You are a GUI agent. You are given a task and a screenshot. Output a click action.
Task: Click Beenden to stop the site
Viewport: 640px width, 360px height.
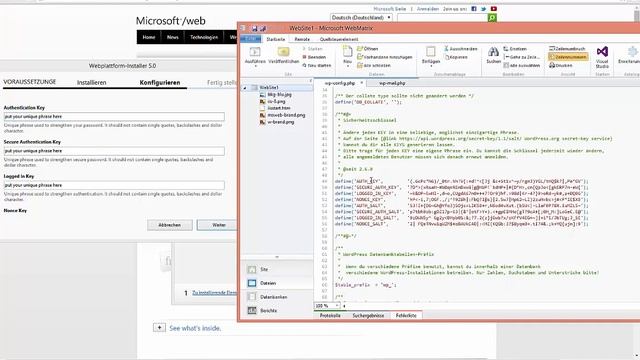314,57
